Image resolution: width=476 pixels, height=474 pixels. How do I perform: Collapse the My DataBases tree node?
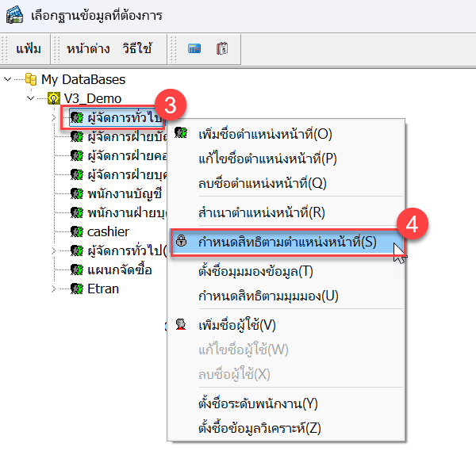pos(8,79)
